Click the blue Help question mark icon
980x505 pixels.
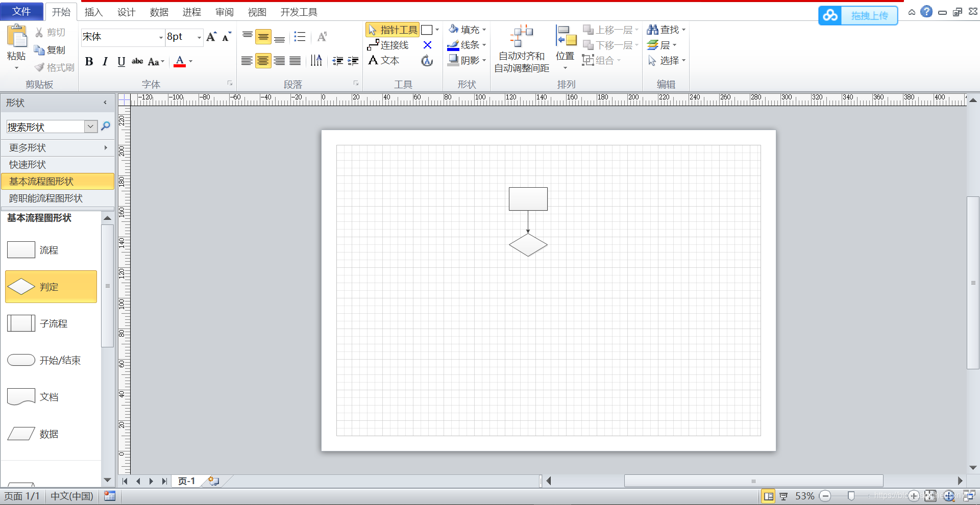[x=926, y=11]
